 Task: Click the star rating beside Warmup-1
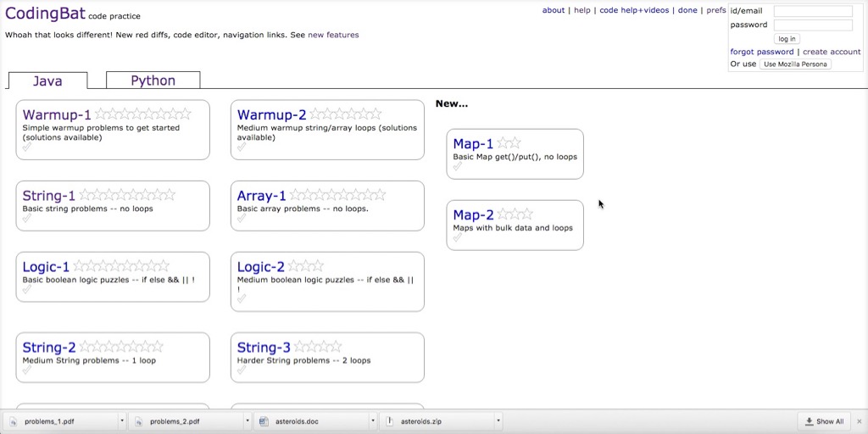[x=142, y=114]
